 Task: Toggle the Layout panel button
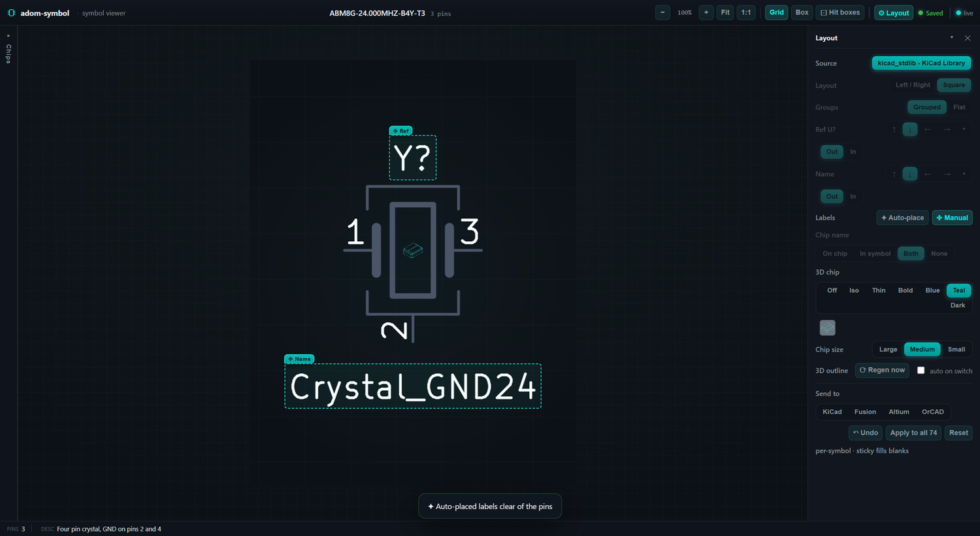click(x=894, y=12)
